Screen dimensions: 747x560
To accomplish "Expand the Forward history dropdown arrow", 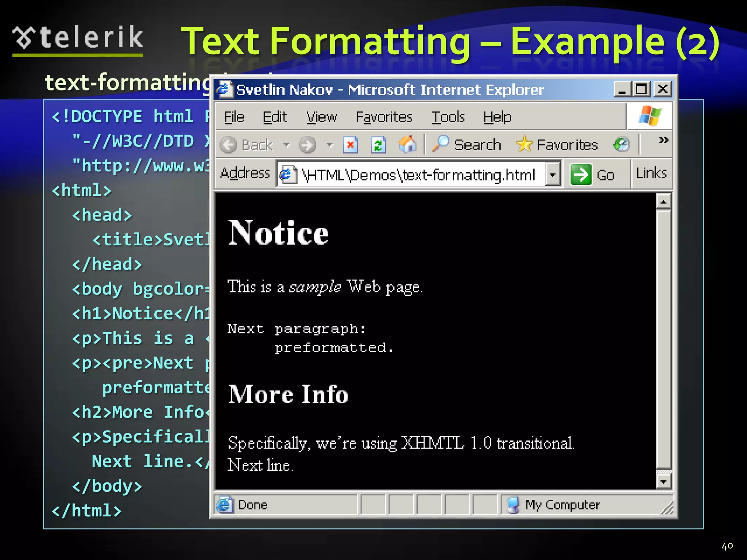I will click(x=330, y=145).
